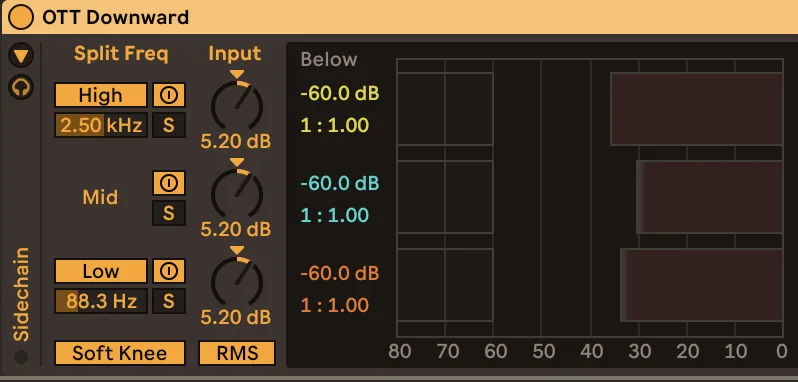Toggle the Low band activator label button
798x382 pixels.
(x=101, y=271)
